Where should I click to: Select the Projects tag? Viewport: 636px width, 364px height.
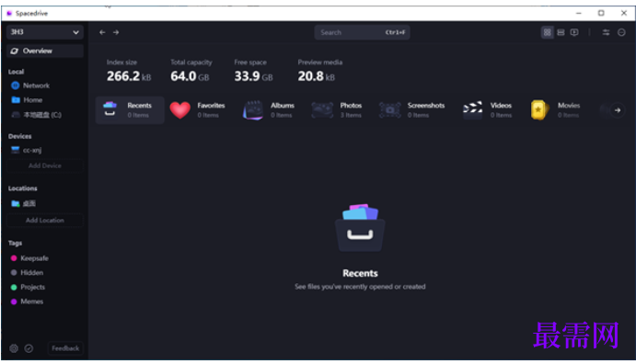point(28,287)
